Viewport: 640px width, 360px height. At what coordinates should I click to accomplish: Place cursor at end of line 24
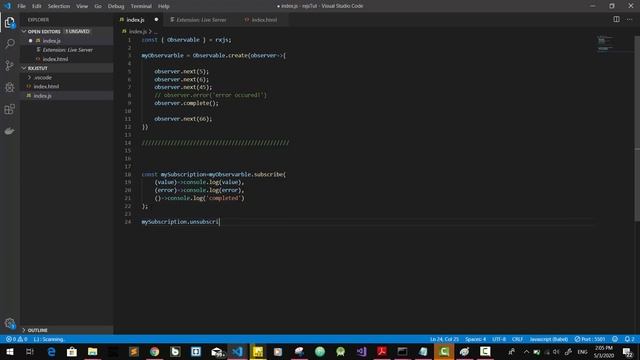220,222
